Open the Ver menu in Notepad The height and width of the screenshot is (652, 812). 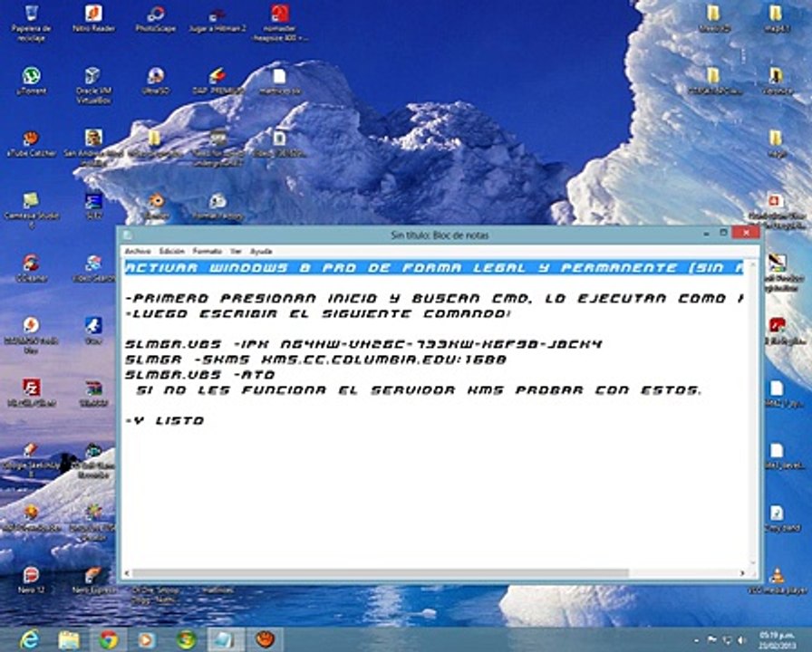[236, 251]
